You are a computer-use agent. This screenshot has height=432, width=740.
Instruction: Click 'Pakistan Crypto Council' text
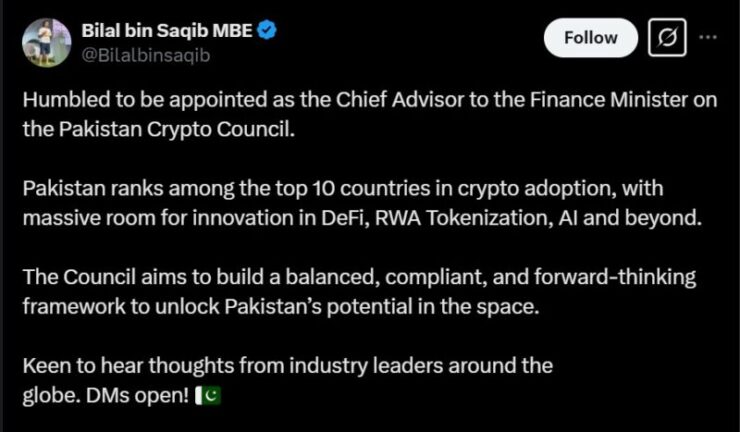coord(177,129)
